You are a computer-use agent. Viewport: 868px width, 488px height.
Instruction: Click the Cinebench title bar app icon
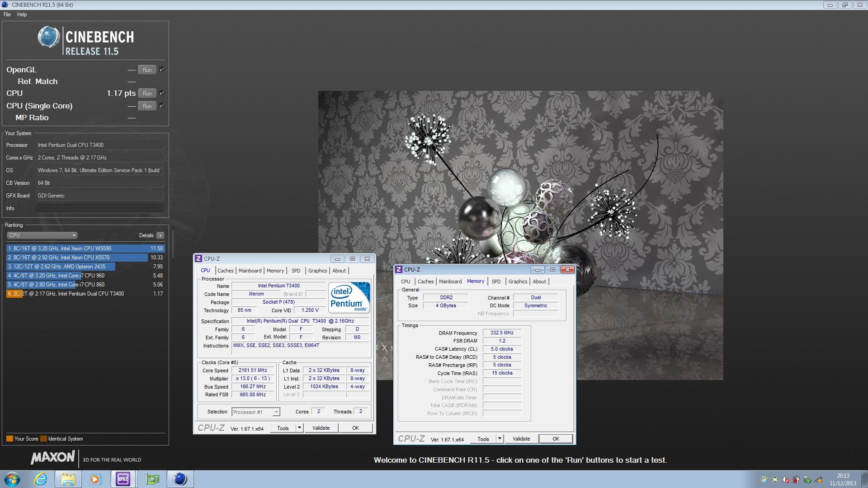(5, 5)
